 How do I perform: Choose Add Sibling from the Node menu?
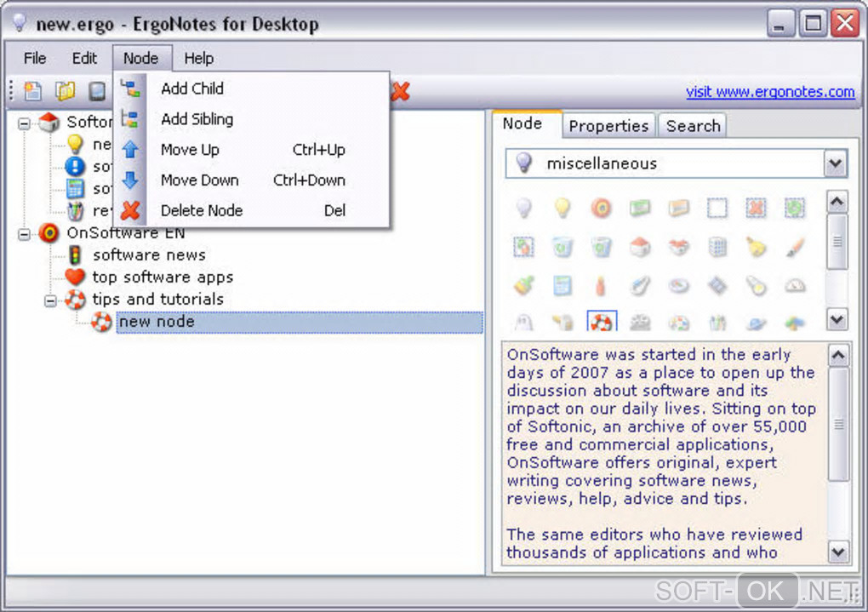click(x=251, y=119)
